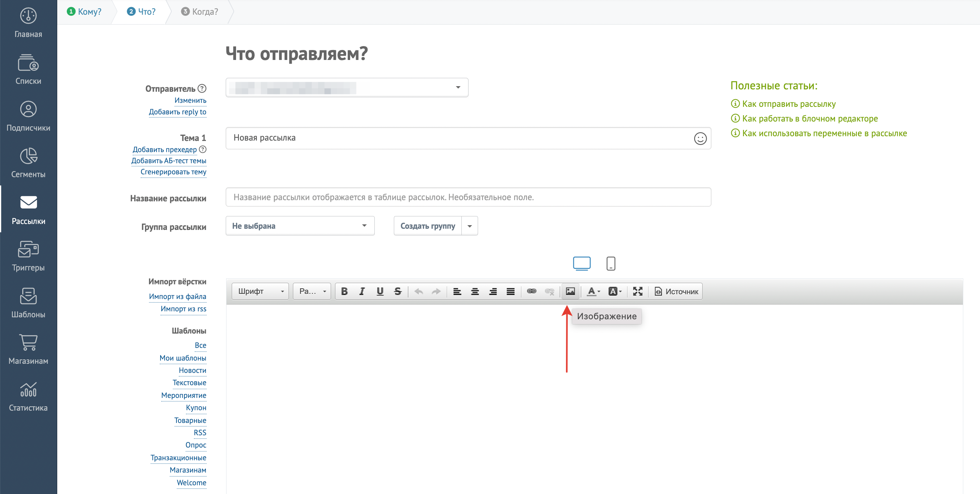The width and height of the screenshot is (980, 494).
Task: Open the Шрифт font dropdown
Action: click(260, 291)
